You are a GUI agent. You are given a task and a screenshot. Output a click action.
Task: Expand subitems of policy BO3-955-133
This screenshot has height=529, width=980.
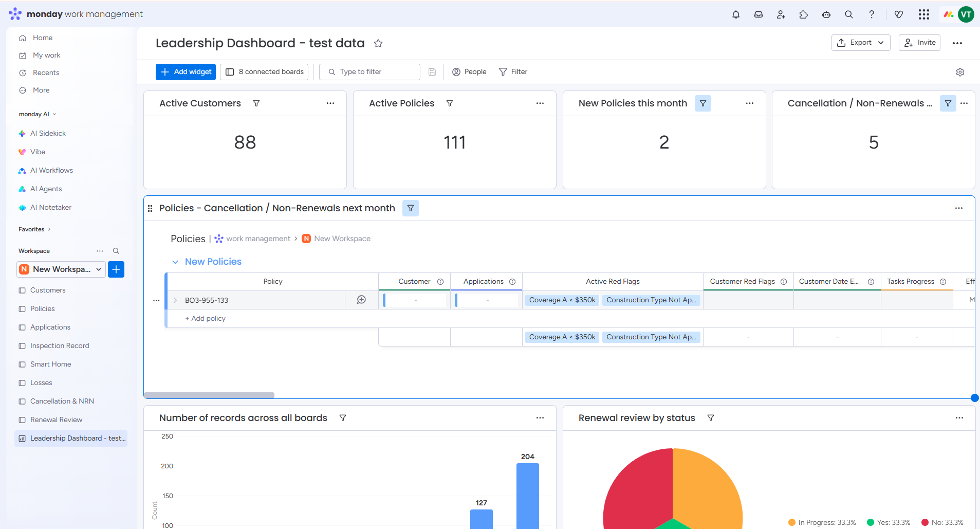coord(175,300)
